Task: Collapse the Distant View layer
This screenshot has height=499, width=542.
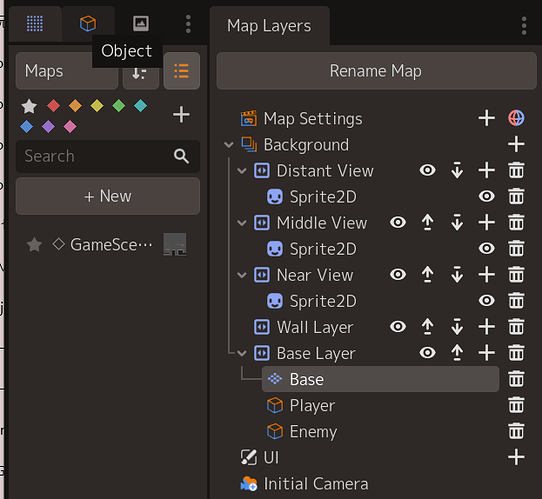Action: 242,171
